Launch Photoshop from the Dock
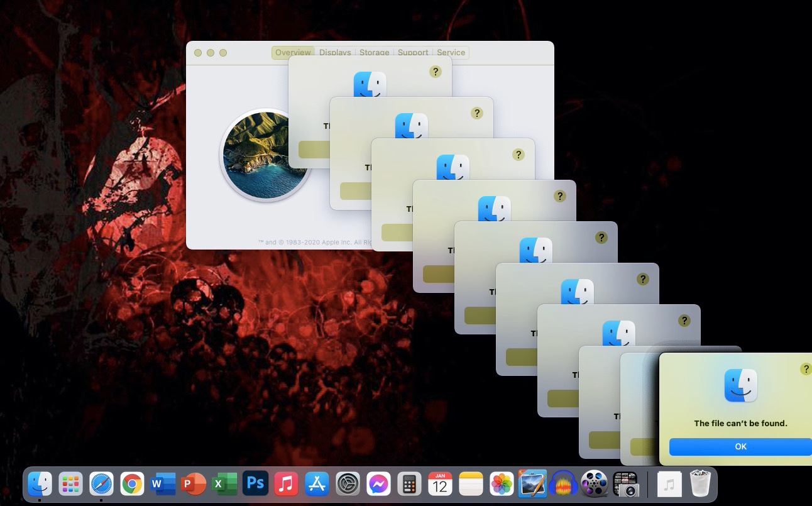This screenshot has width=812, height=506. tap(255, 483)
